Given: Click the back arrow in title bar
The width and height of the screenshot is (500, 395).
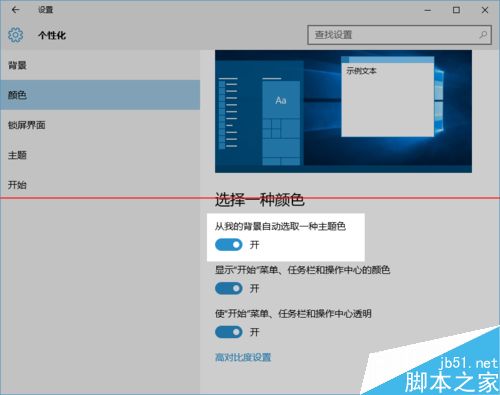Looking at the screenshot, I should click(x=15, y=10).
